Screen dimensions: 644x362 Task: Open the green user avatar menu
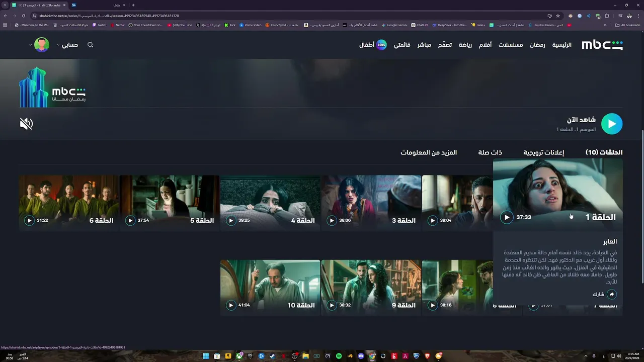[x=41, y=45]
